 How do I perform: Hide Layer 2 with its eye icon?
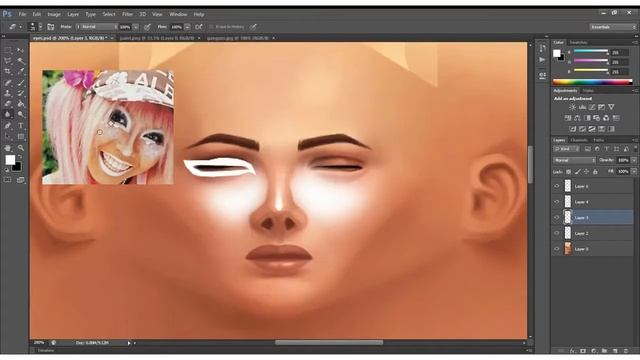(557, 233)
